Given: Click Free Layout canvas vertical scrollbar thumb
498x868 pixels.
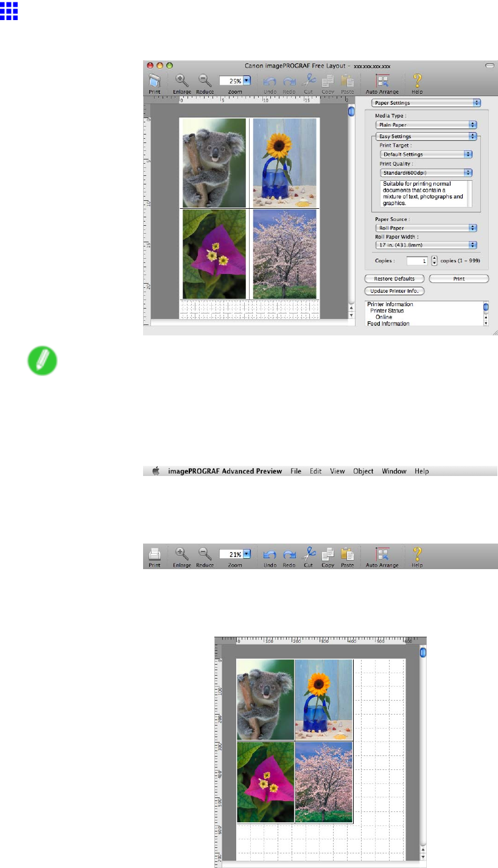Looking at the screenshot, I should pos(351,111).
